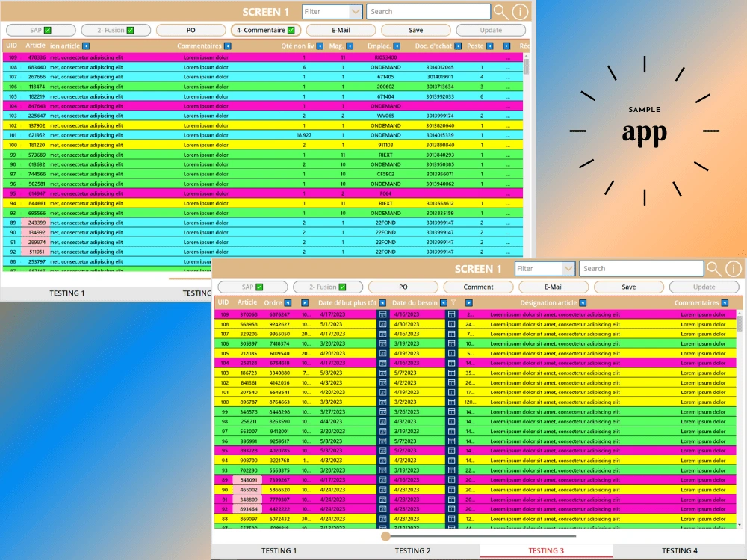747x560 pixels.
Task: Click the funnel filter icon beside Date du besoin
Action: 453,303
